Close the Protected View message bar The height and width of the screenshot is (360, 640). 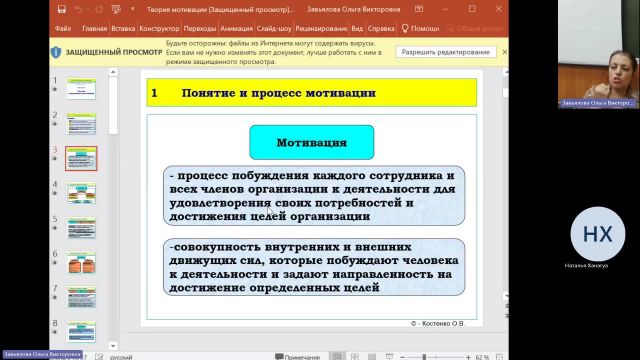(x=504, y=52)
